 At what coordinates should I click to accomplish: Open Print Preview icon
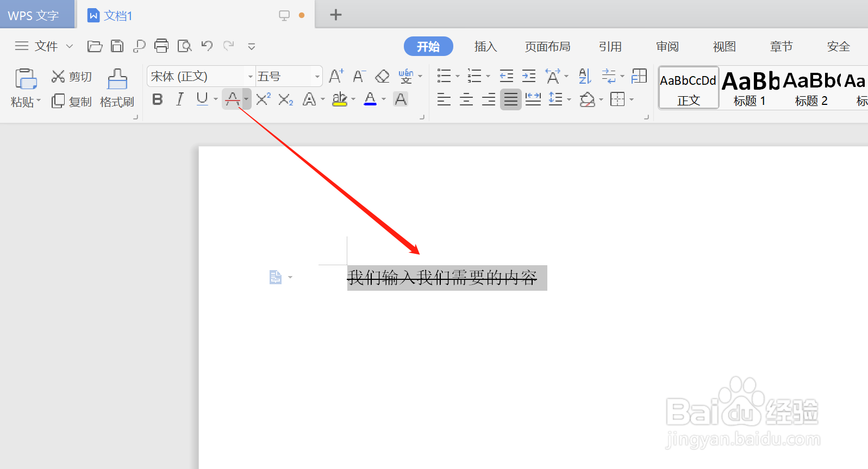click(184, 46)
